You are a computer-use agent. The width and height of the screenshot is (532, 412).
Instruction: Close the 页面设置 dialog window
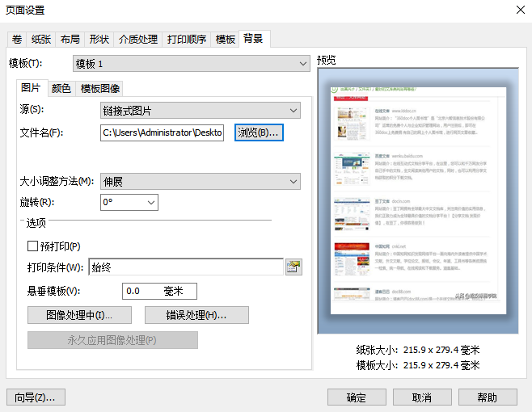(x=518, y=10)
